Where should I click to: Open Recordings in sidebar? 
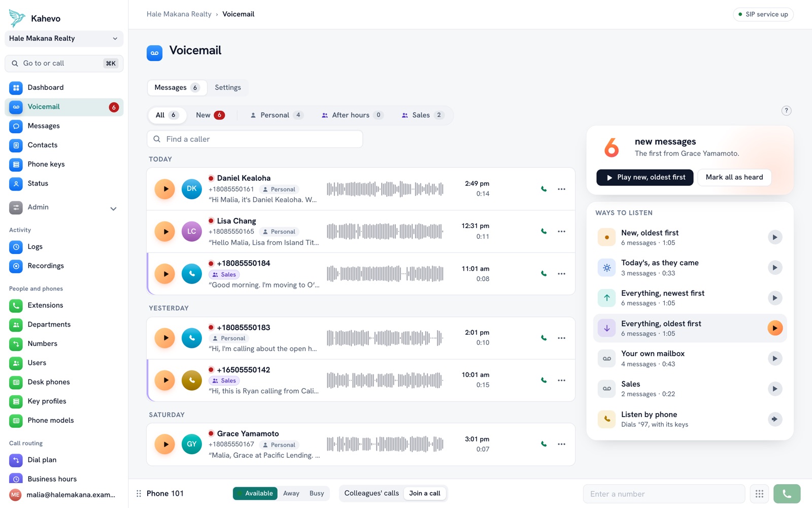click(64, 266)
